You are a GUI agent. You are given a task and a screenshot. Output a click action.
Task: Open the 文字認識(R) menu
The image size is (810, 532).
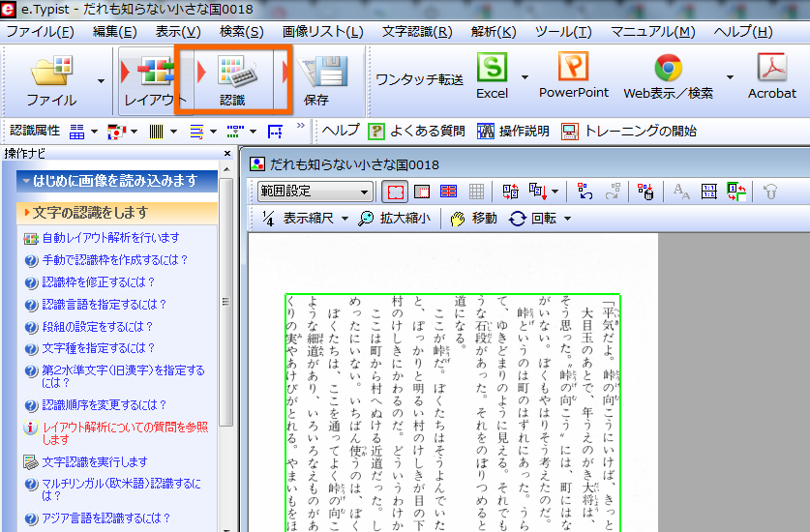point(417,31)
